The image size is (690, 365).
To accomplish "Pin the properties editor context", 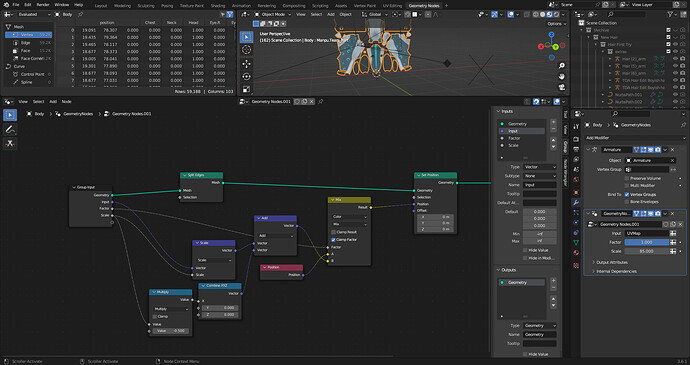I will [682, 125].
